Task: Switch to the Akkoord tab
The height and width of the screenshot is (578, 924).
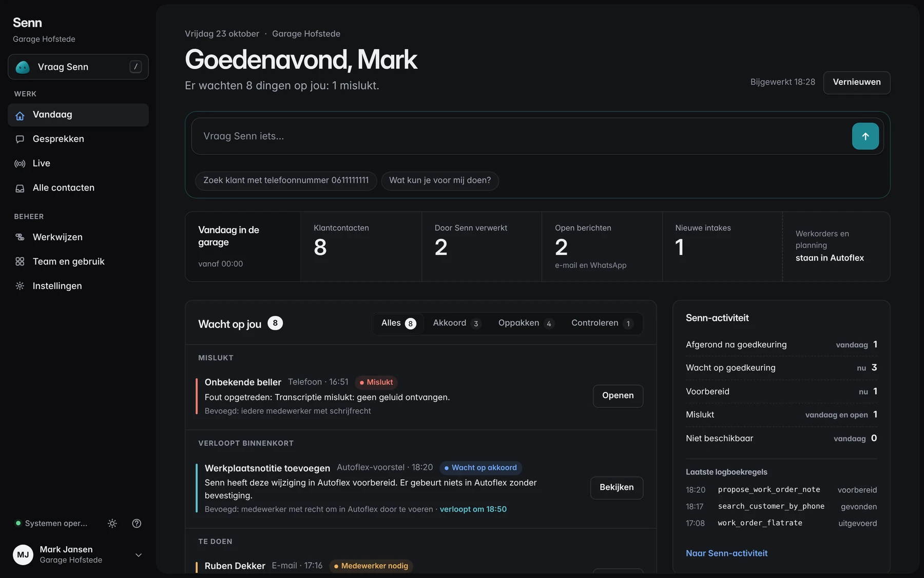Action: [x=456, y=323]
